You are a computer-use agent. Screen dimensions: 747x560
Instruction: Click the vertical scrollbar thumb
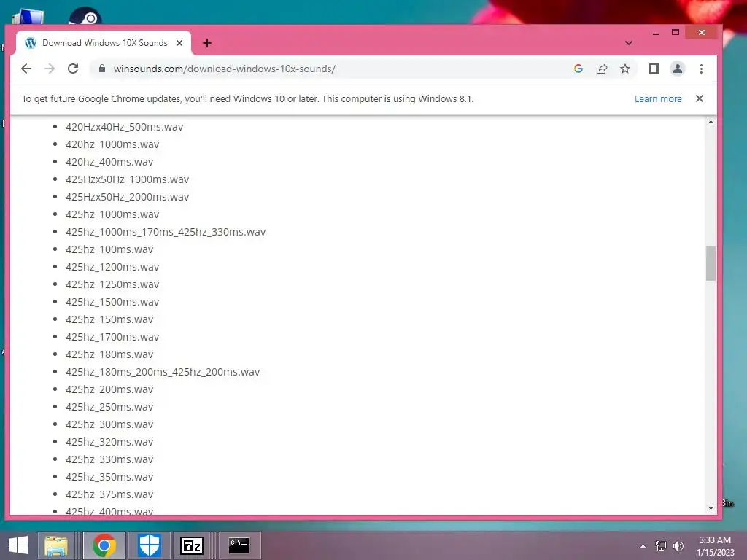pos(711,263)
